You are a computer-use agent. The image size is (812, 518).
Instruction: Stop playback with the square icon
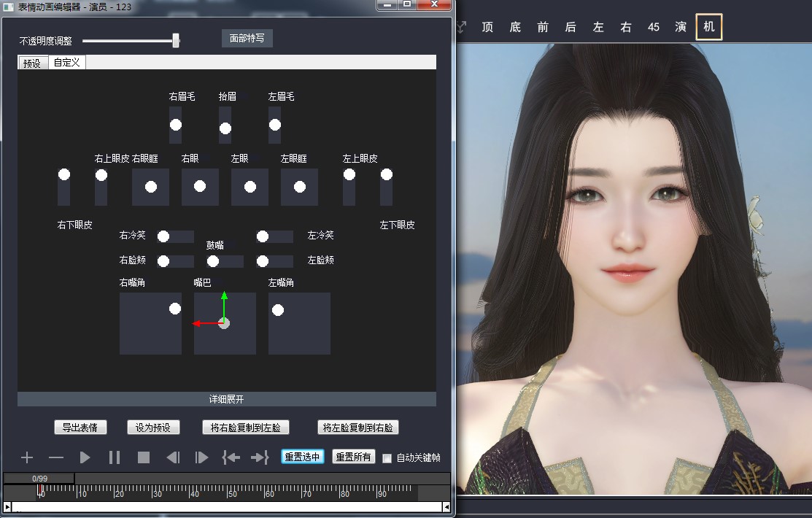point(144,457)
